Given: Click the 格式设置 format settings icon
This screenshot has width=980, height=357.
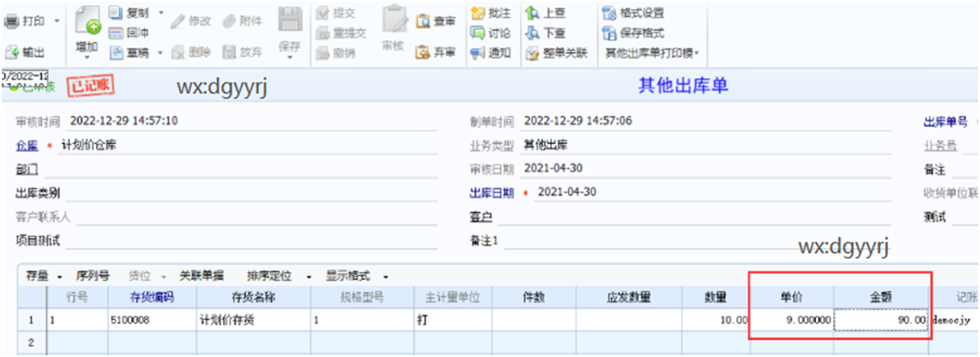Looking at the screenshot, I should tap(609, 13).
